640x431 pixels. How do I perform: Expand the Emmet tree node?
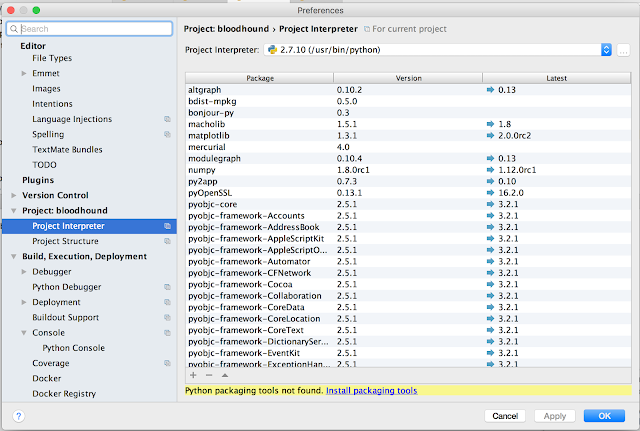click(x=24, y=73)
